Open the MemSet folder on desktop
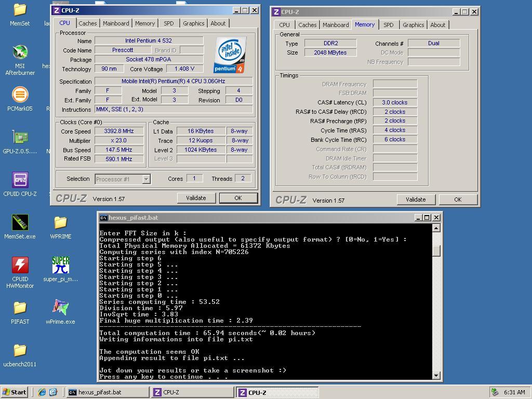This screenshot has width=532, height=399. 20,14
